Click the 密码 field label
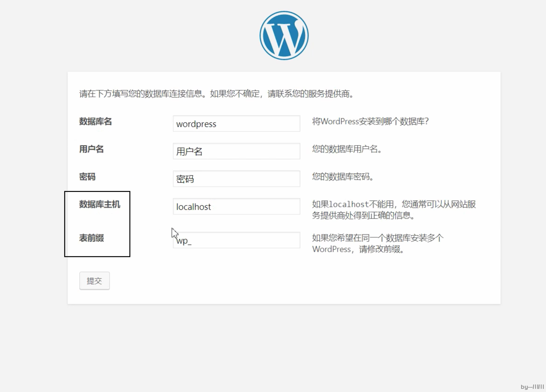 point(87,177)
